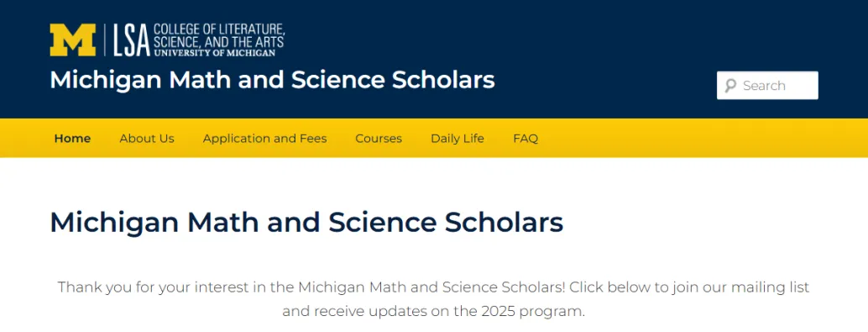Image resolution: width=868 pixels, height=332 pixels.
Task: Focus the Search input field
Action: pyautogui.click(x=767, y=86)
